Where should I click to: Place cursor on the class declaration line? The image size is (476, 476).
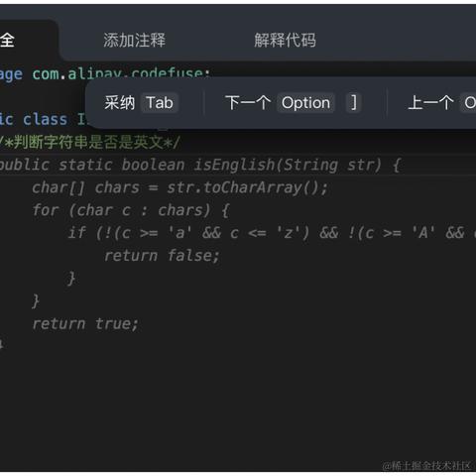(x=43, y=119)
